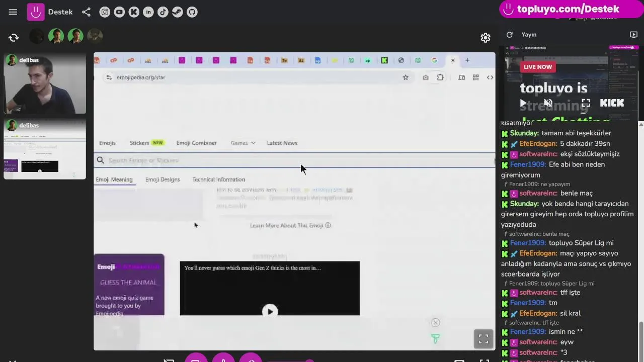Switch to the green Kick browser tab

(384, 60)
